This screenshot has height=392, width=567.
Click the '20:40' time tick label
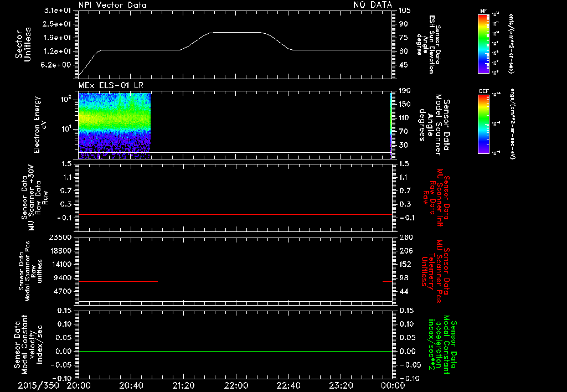coord(131,385)
